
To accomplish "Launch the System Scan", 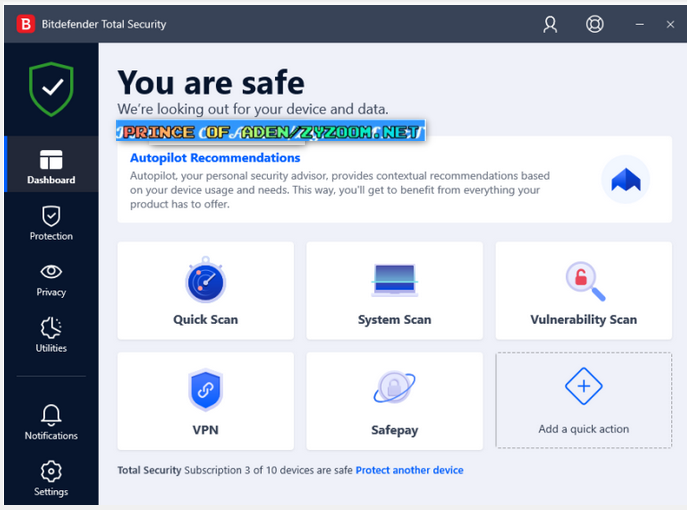I will pos(394,290).
